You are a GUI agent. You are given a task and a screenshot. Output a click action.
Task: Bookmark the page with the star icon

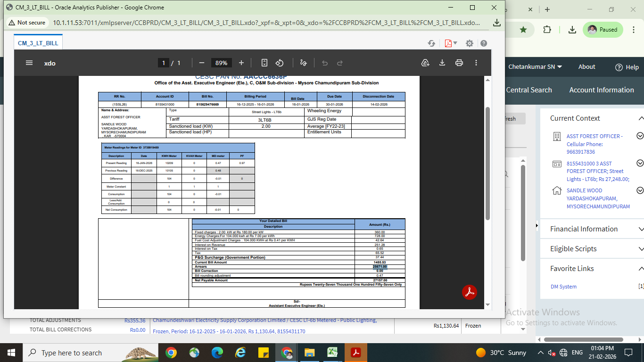tap(523, 30)
